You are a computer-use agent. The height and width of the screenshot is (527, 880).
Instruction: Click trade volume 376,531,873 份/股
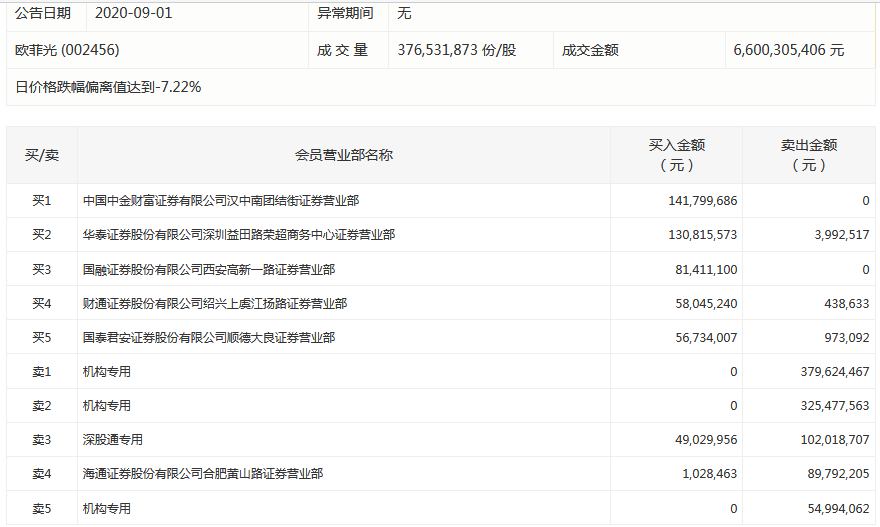[x=457, y=51]
